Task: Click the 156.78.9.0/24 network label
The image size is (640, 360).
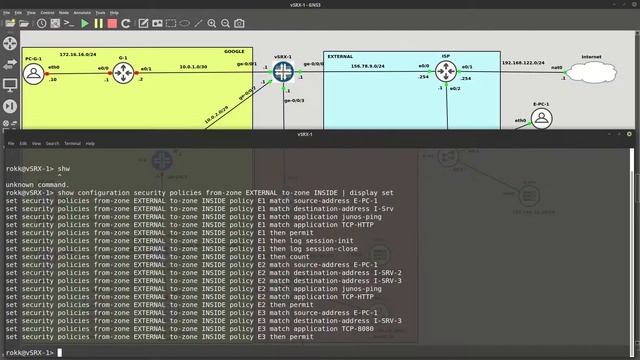Action: (x=368, y=66)
